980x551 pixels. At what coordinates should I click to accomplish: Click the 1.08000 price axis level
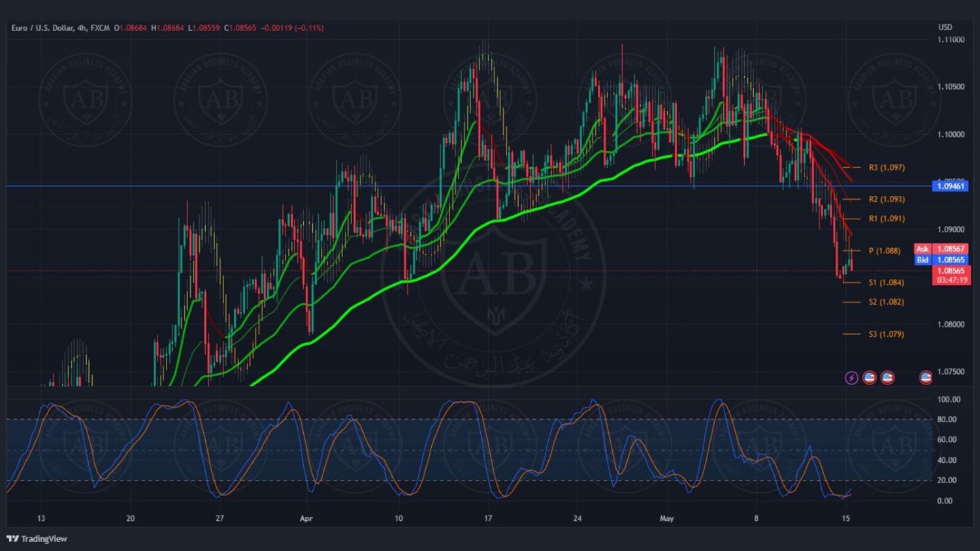click(951, 324)
